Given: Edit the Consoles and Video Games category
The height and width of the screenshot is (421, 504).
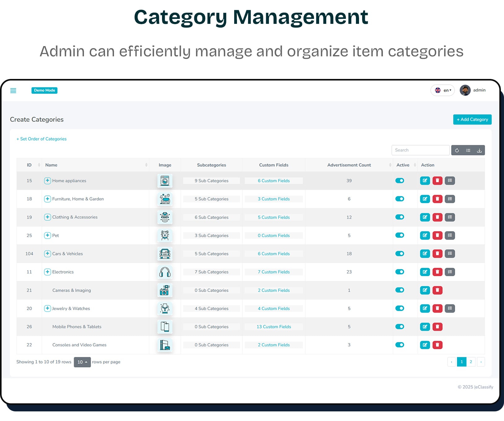Looking at the screenshot, I should [425, 345].
